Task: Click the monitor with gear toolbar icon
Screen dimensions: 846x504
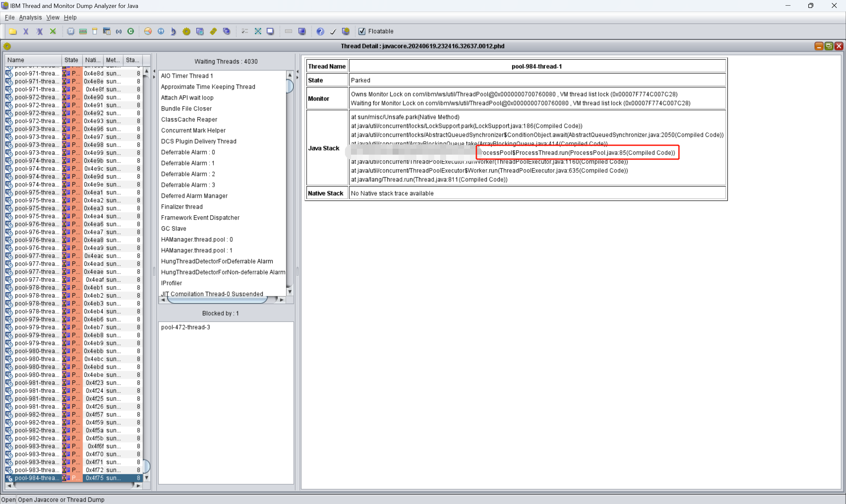Action: 346,31
